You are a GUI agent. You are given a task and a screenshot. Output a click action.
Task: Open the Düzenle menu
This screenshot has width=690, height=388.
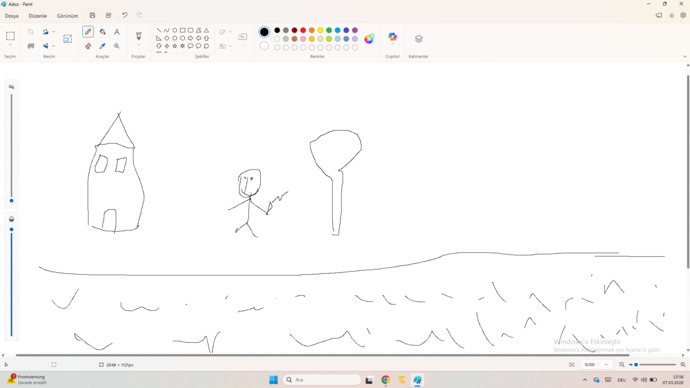(37, 16)
